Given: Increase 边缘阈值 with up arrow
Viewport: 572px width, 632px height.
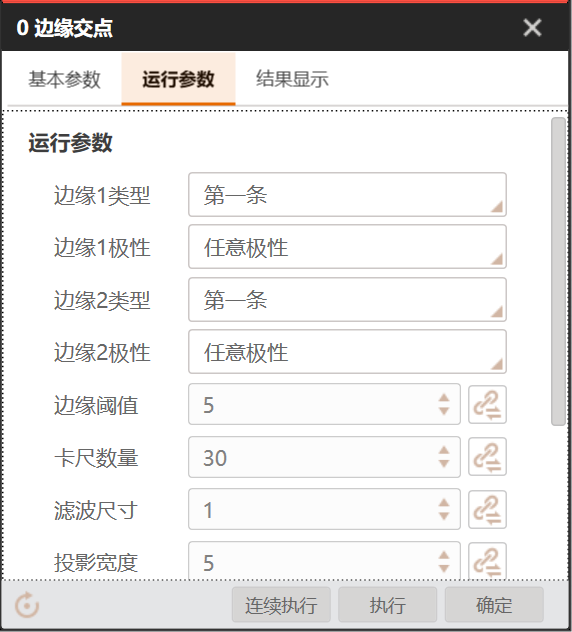Looking at the screenshot, I should (444, 398).
